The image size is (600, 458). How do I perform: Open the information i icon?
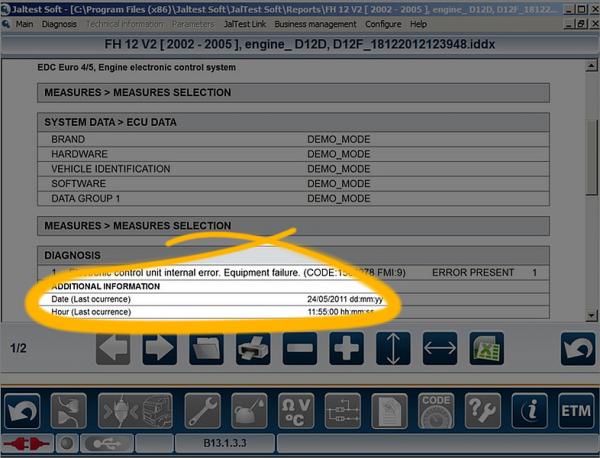click(x=529, y=411)
